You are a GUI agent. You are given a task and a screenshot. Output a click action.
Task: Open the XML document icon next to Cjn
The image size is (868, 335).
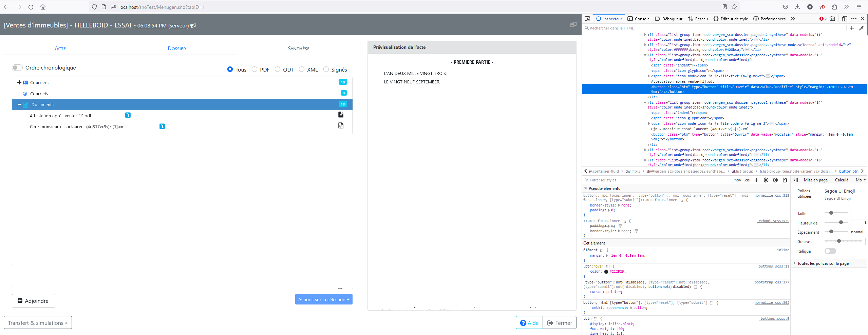pyautogui.click(x=341, y=125)
